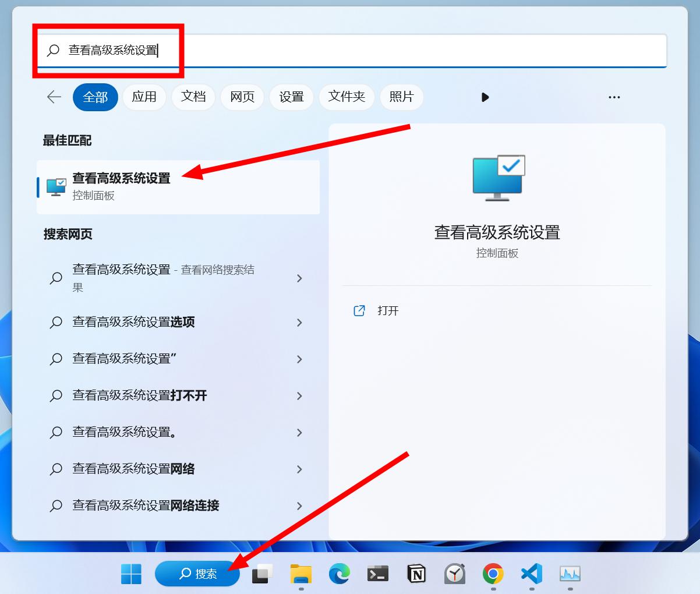700x594 pixels.
Task: Select the 全部 filter tab
Action: pos(96,97)
